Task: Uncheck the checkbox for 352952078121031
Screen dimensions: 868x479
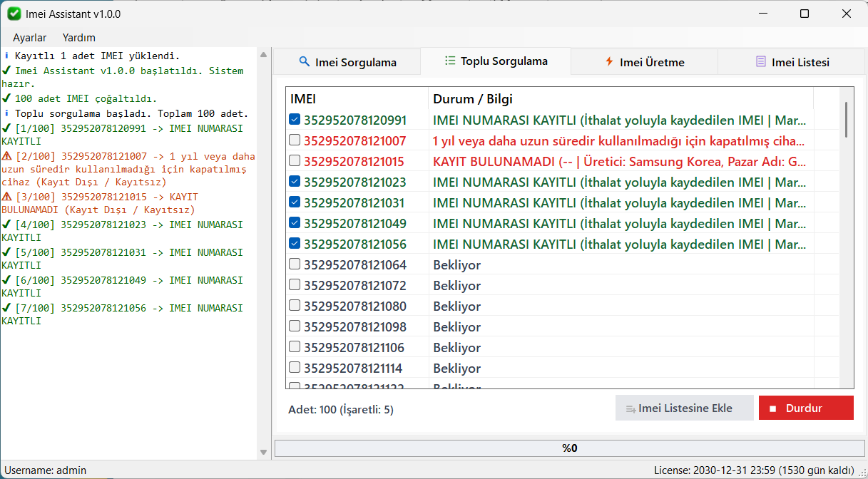Action: point(295,202)
